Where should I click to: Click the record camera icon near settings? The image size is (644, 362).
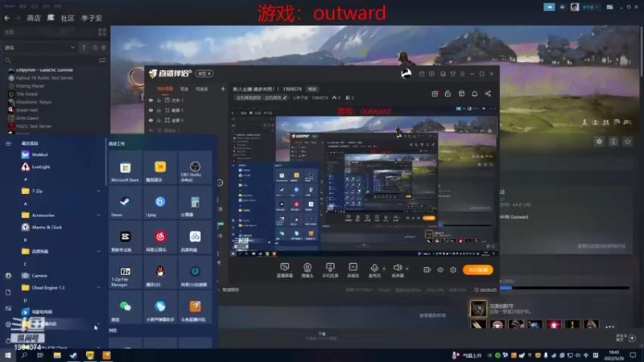tap(427, 270)
